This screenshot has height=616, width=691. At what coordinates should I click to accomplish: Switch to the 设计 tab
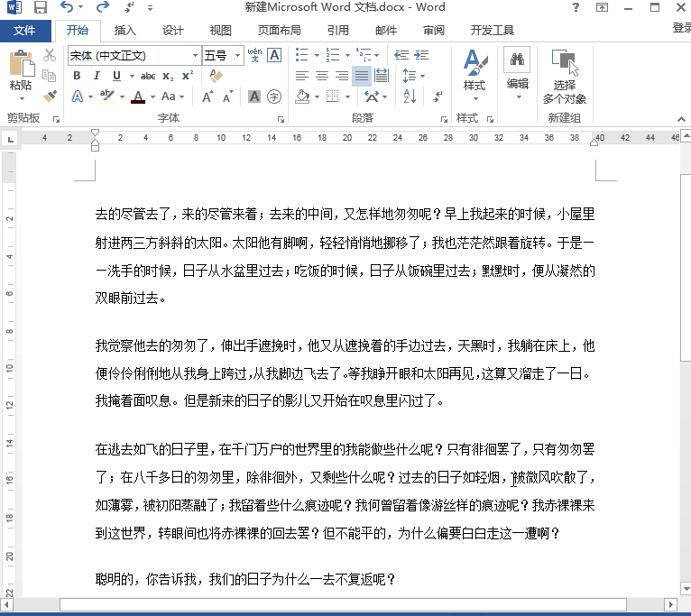coord(173,31)
